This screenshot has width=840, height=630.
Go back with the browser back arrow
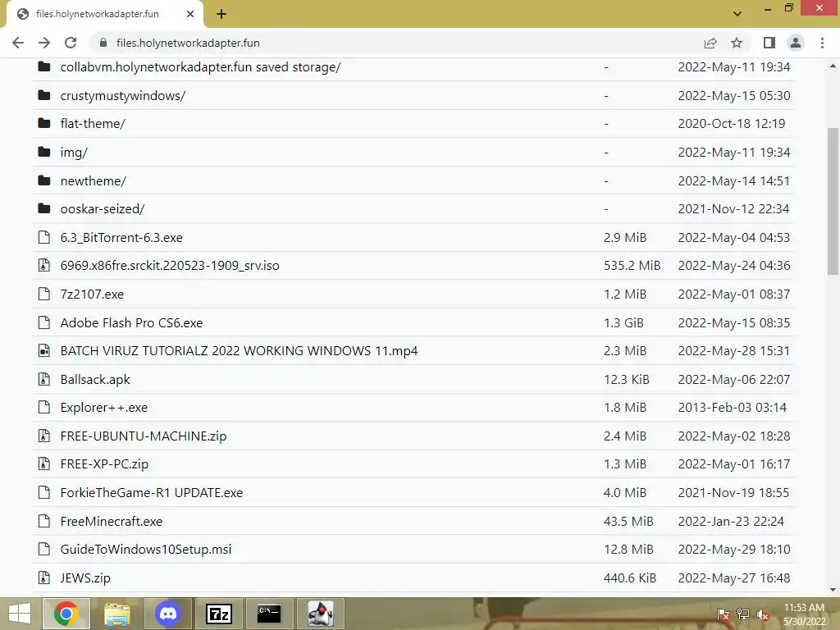click(18, 43)
